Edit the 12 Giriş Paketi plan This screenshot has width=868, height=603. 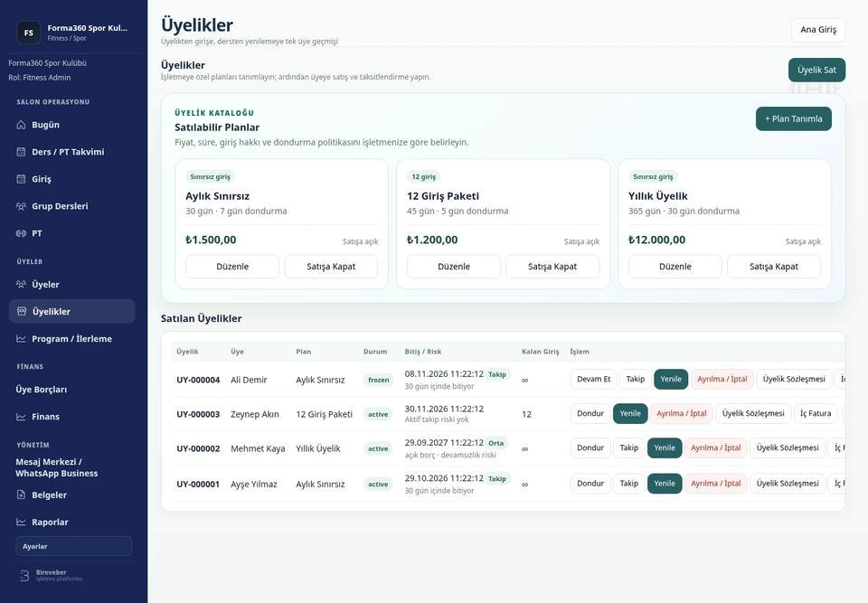[x=454, y=267]
